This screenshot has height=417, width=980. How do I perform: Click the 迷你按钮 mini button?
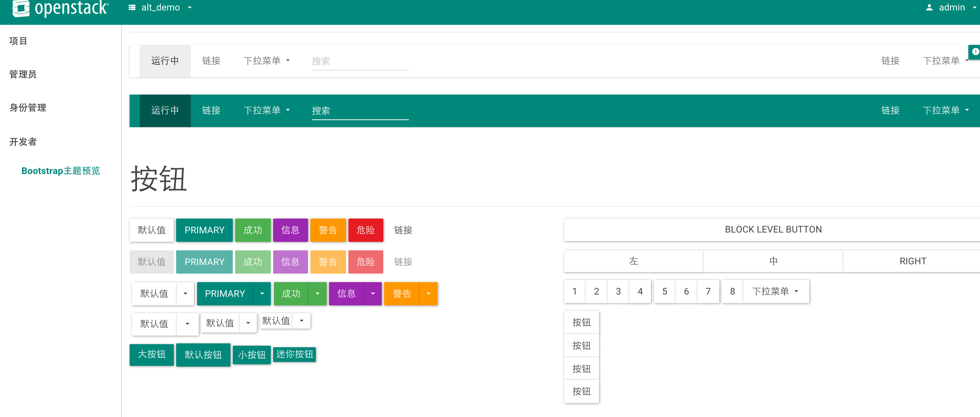point(294,354)
